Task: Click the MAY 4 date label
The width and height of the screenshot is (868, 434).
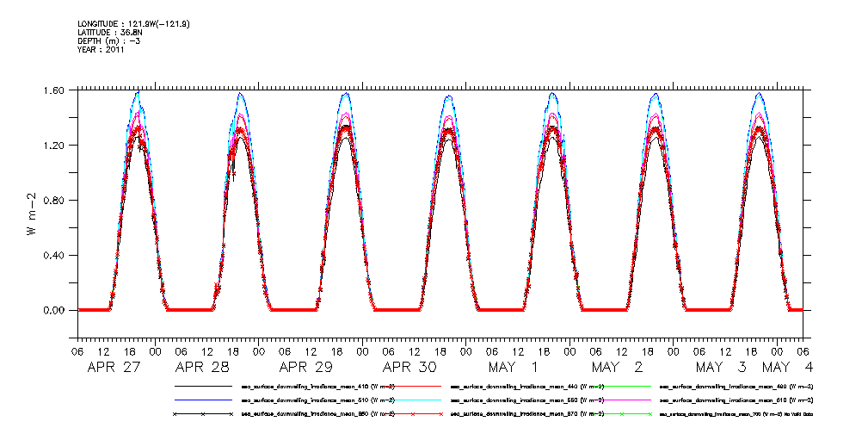Action: tap(787, 367)
